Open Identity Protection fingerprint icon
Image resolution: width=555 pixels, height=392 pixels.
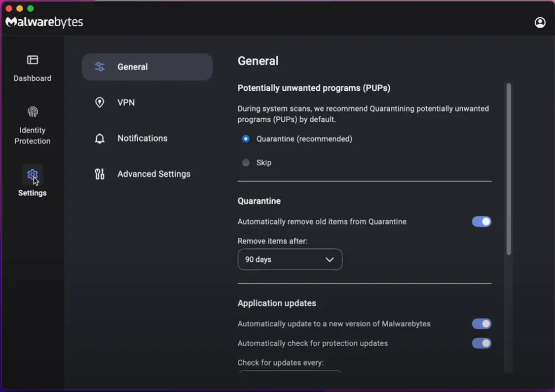pos(33,112)
